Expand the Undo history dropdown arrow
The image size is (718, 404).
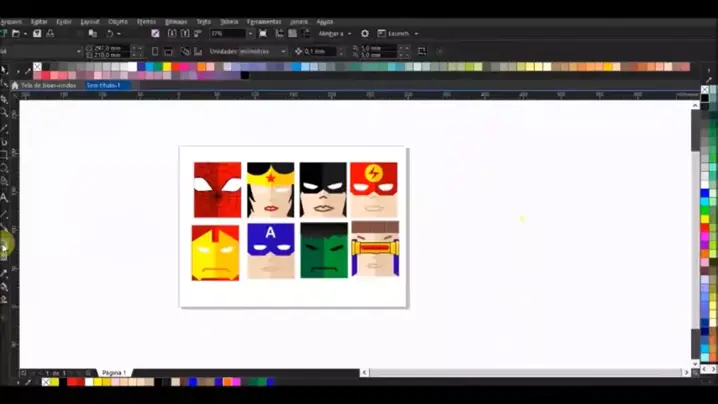(119, 33)
